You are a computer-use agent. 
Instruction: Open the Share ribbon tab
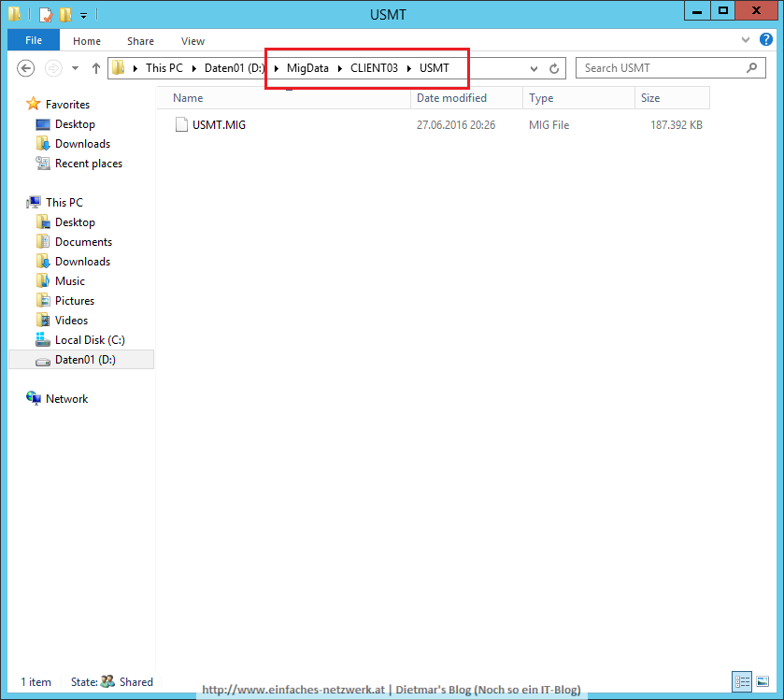(140, 41)
